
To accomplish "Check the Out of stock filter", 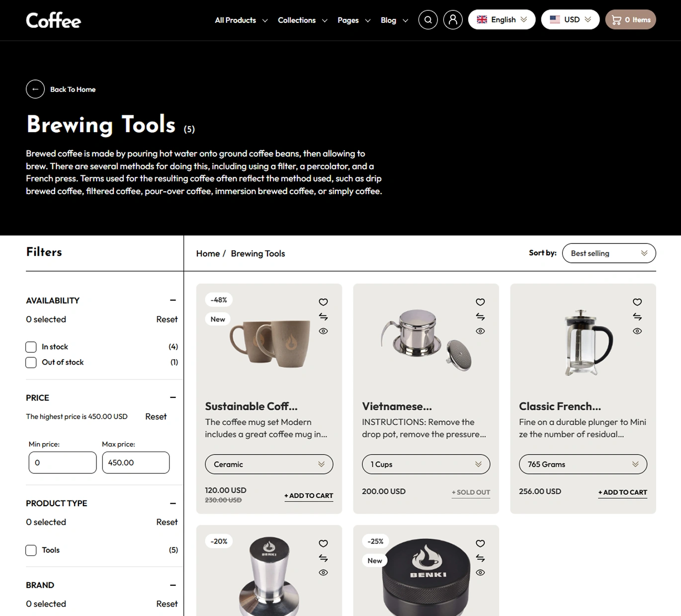I will pos(31,363).
